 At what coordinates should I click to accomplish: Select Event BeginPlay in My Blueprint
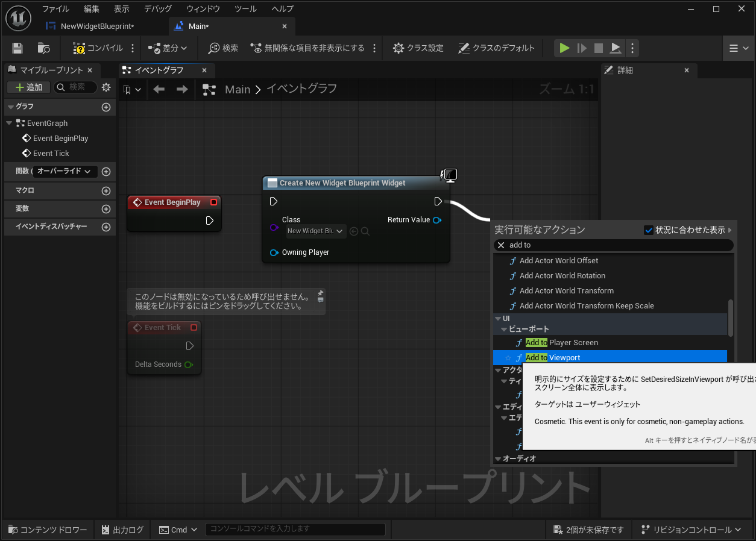pos(61,138)
